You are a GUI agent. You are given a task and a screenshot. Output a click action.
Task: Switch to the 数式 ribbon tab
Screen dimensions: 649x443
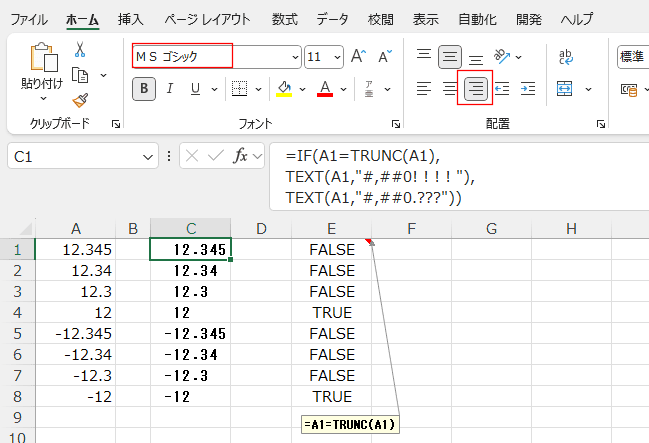tap(284, 19)
